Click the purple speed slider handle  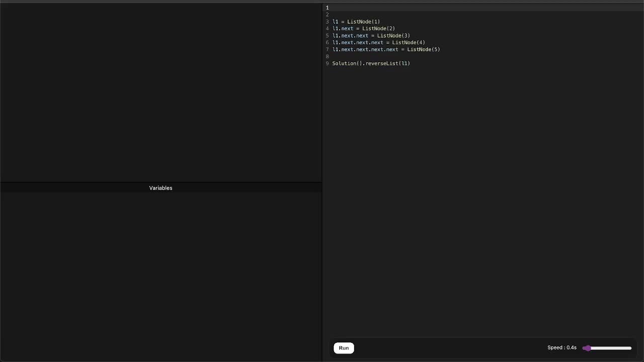click(587, 348)
